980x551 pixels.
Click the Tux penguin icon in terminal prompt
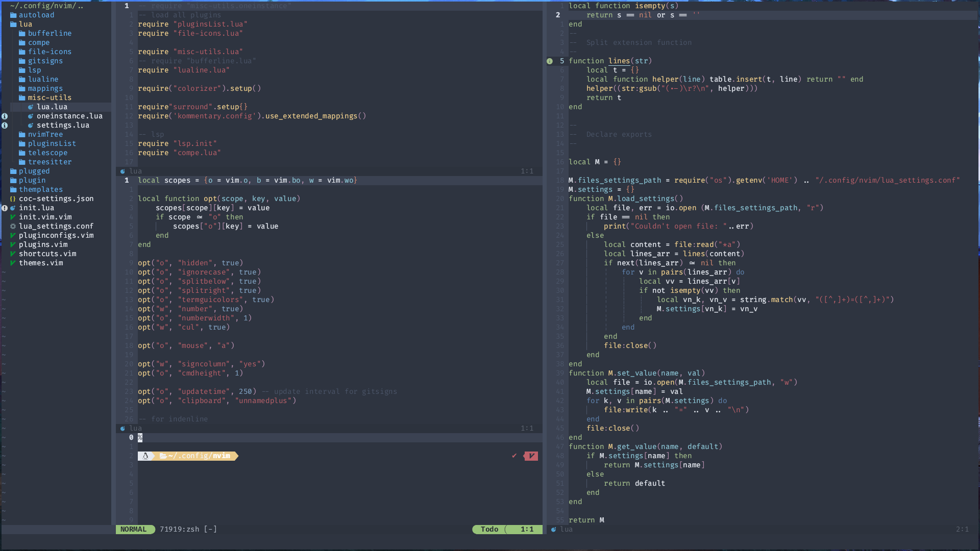[x=146, y=456]
